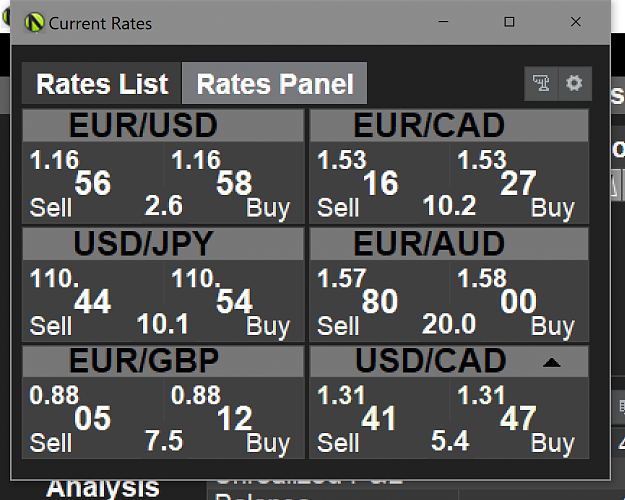
Task: Sell EUR/AUD at 1.5780
Action: tap(380, 301)
